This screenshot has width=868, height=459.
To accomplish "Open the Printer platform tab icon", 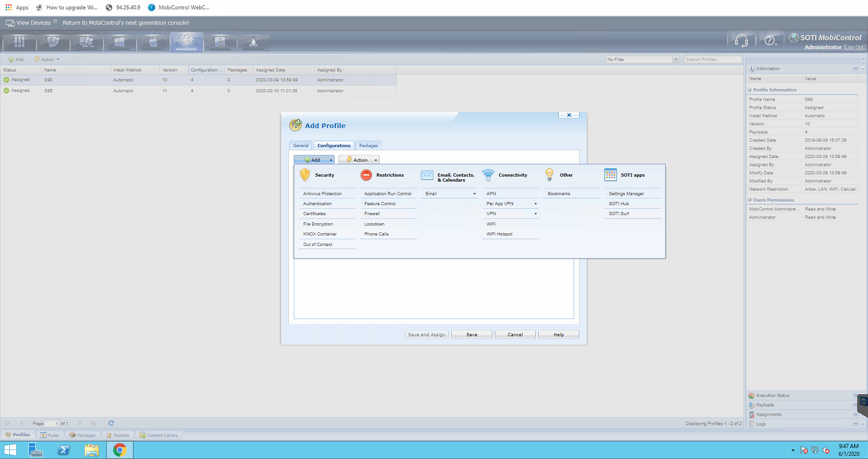I will pos(220,42).
